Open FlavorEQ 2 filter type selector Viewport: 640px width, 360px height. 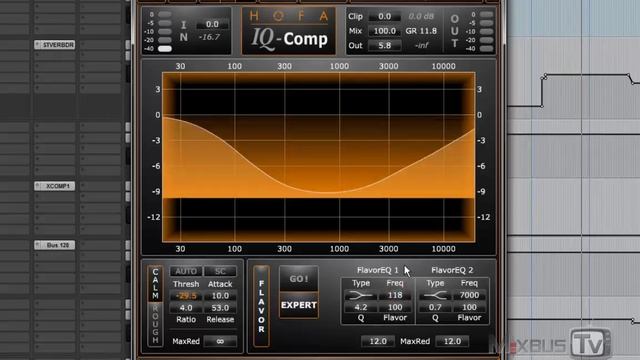[435, 295]
